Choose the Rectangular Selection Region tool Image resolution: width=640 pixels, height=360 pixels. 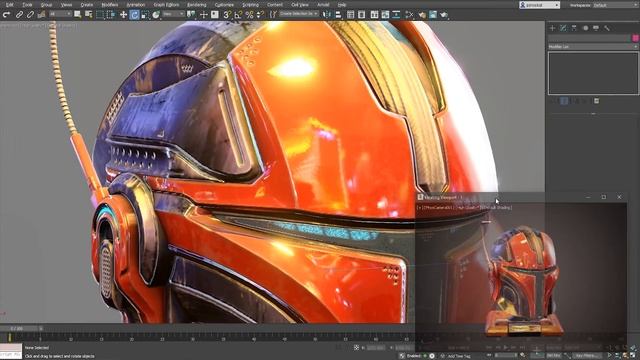(x=100, y=15)
